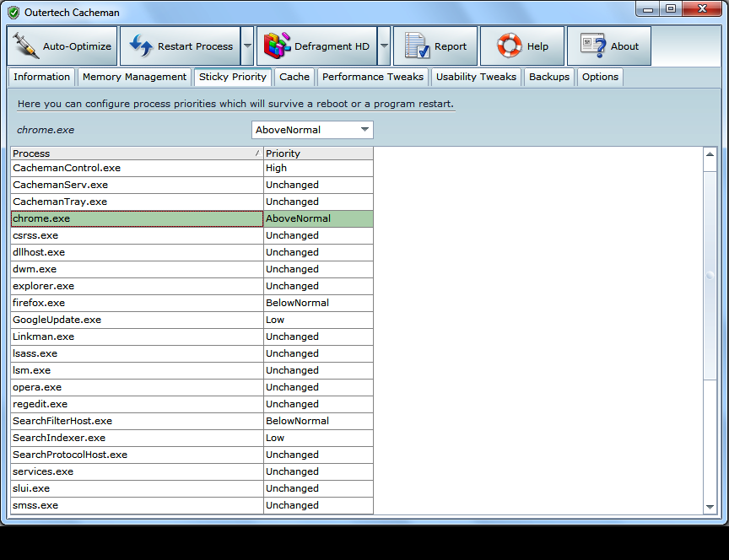Click the BelowNormal priority cell for SearchFilterHost.exe
This screenshot has height=560, width=729.
(x=318, y=421)
